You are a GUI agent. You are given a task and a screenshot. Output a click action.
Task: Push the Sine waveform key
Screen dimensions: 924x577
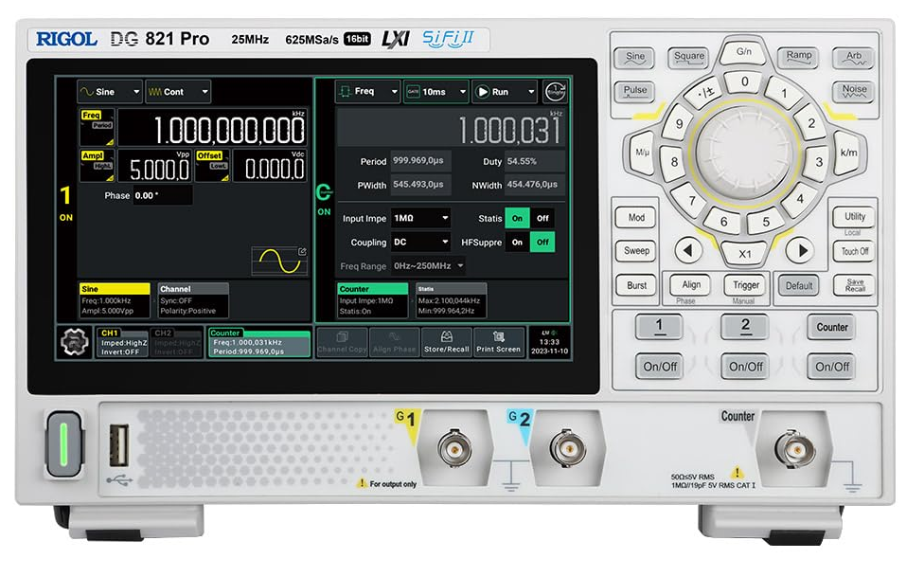(634, 57)
